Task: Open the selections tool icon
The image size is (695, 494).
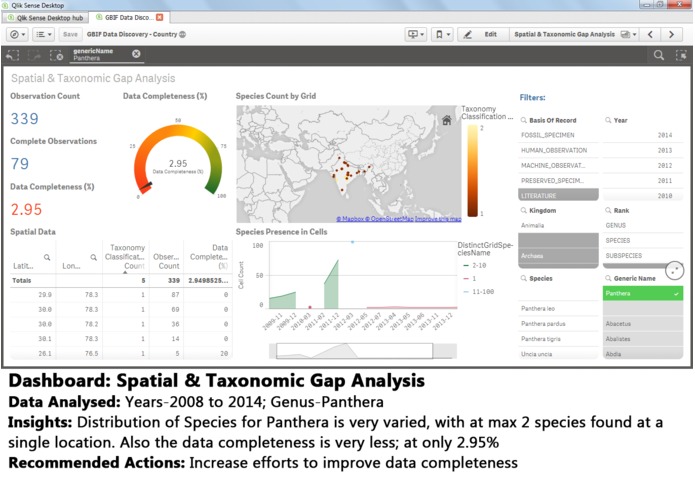Action: pyautogui.click(x=681, y=55)
